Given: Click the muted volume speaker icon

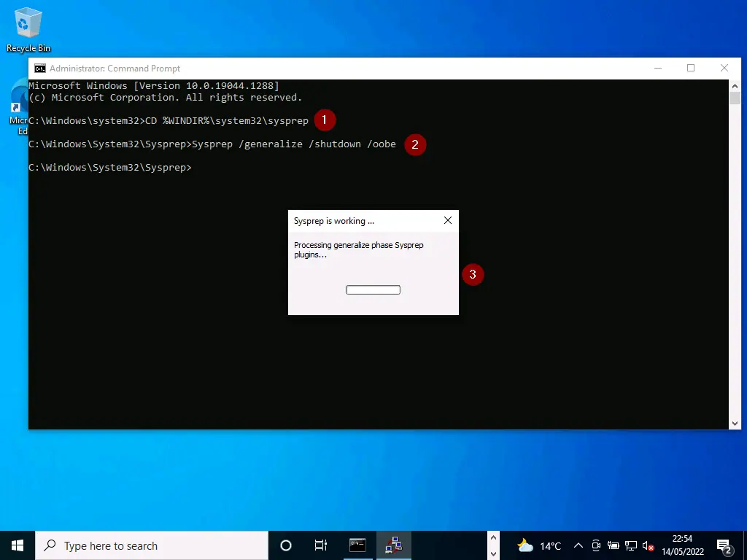Looking at the screenshot, I should coord(648,545).
